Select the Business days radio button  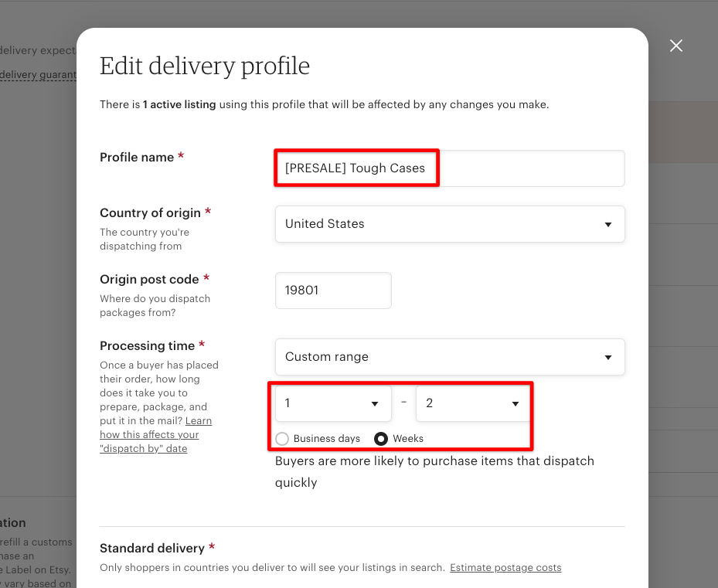[x=282, y=439]
